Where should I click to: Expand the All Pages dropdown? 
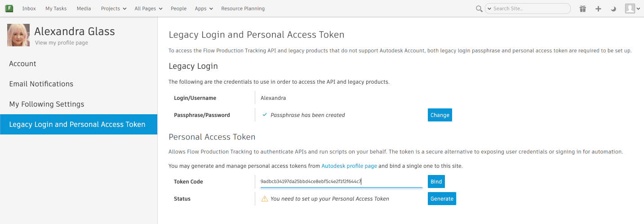tap(148, 9)
